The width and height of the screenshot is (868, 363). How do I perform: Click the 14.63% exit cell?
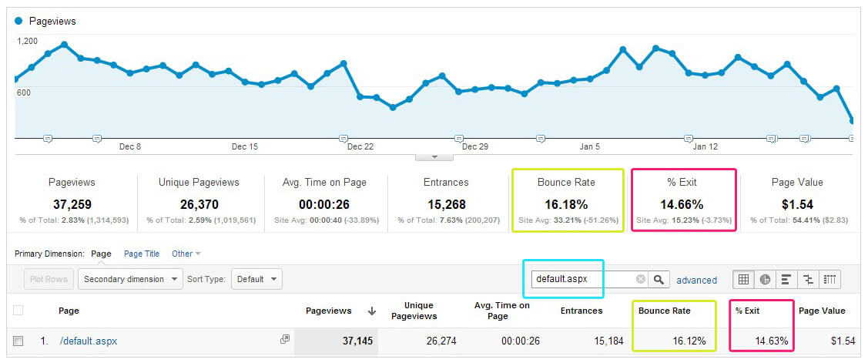pyautogui.click(x=771, y=341)
